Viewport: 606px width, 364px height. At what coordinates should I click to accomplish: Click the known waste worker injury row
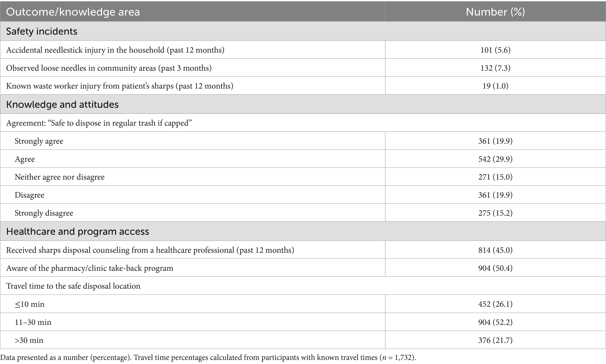click(120, 86)
